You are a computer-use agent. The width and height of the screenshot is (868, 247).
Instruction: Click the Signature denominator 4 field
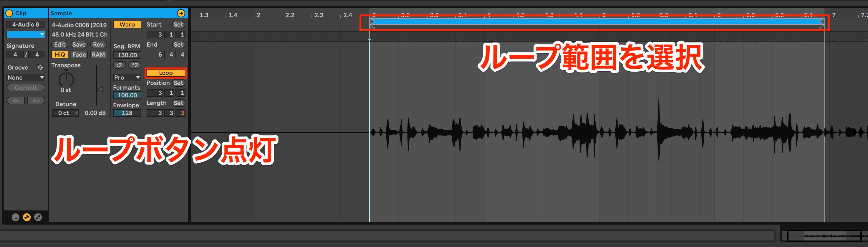(37, 55)
